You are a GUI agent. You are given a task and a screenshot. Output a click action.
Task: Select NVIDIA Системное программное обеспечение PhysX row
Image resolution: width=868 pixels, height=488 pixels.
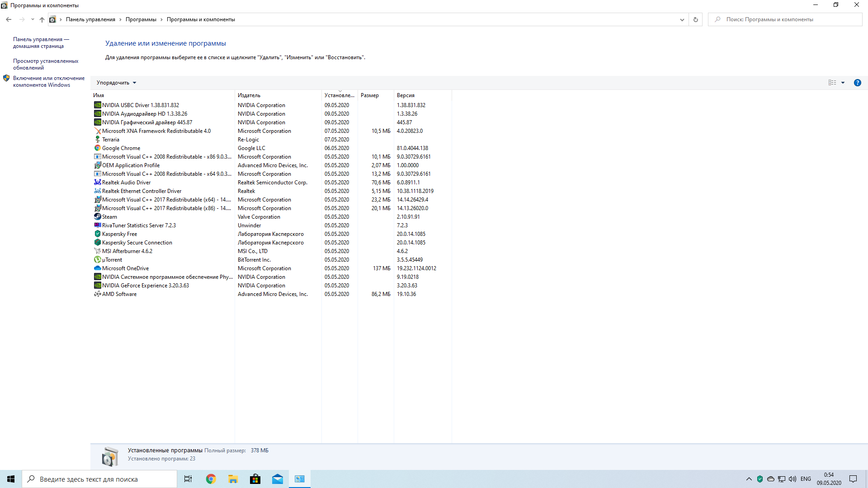(x=271, y=277)
